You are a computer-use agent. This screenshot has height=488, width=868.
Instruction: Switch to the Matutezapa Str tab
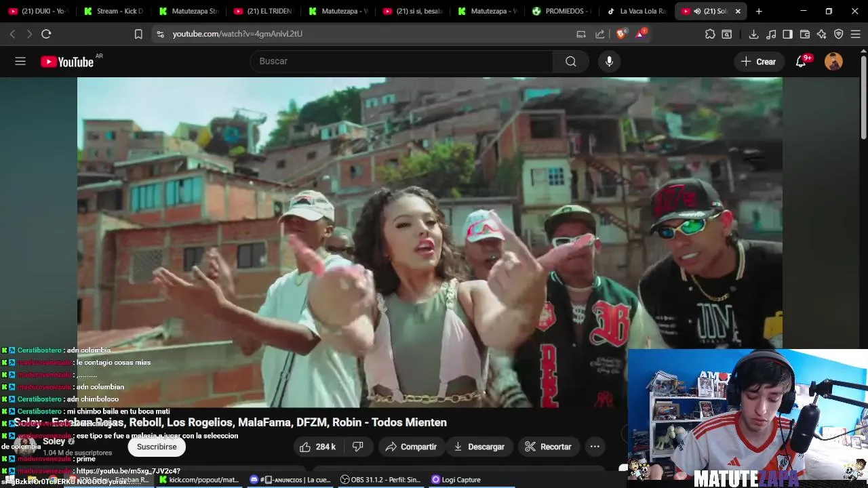pos(188,12)
